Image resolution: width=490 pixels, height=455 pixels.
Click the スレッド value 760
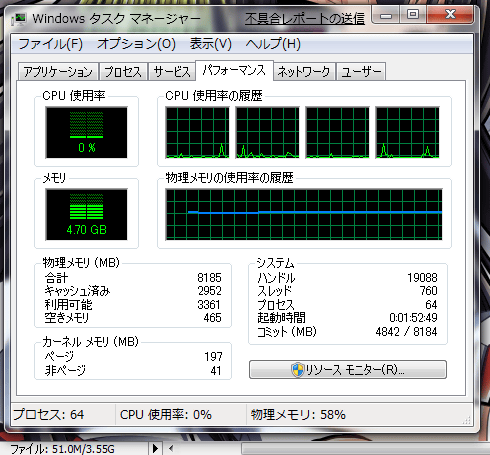coord(428,291)
